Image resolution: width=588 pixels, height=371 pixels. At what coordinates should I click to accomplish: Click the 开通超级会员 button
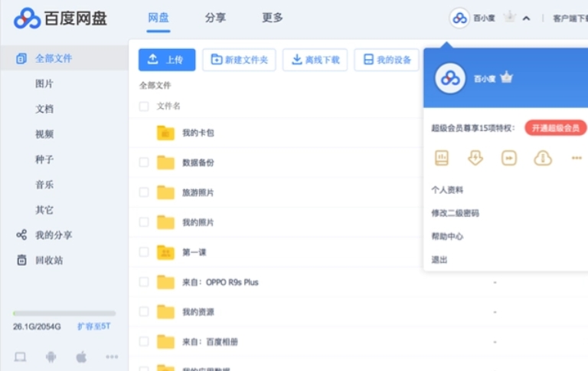[555, 128]
